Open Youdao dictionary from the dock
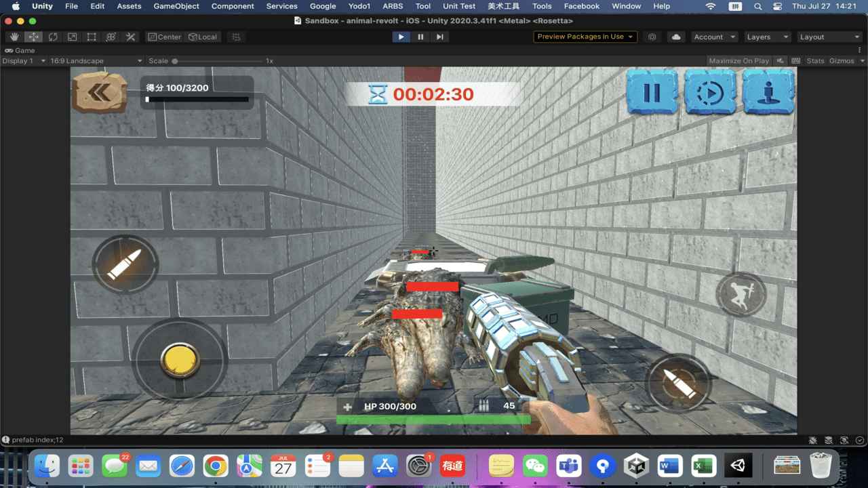The image size is (868, 488). pyautogui.click(x=452, y=466)
